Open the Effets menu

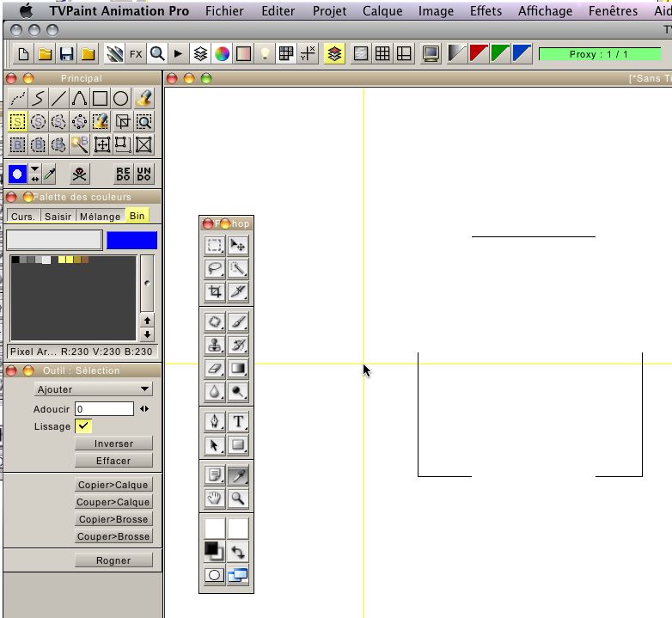coord(486,10)
